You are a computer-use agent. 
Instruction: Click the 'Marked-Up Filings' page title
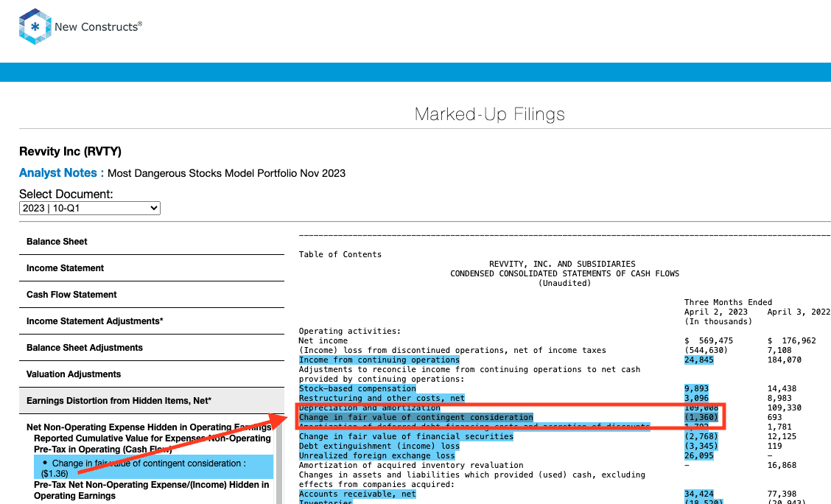[x=490, y=114]
